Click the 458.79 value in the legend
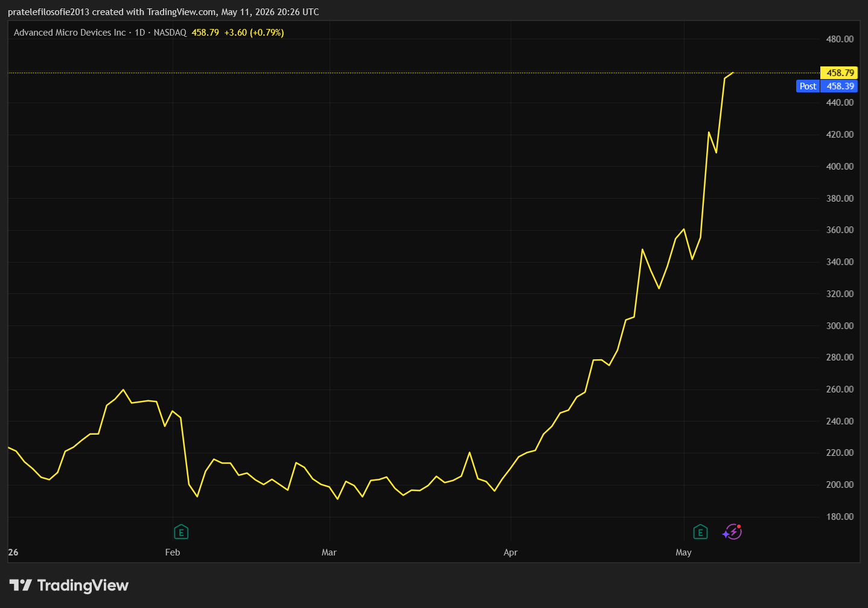 pyautogui.click(x=205, y=33)
